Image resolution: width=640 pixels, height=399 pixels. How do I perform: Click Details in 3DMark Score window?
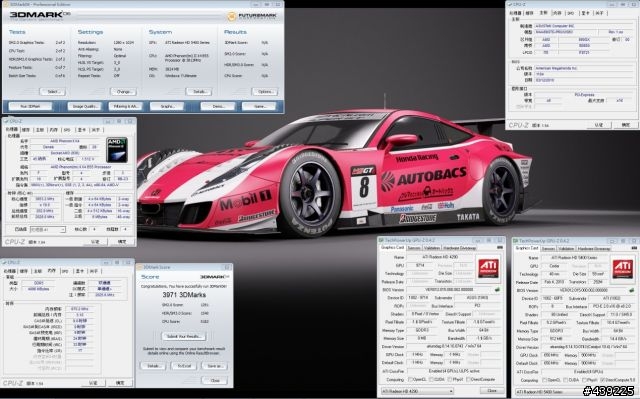click(153, 366)
